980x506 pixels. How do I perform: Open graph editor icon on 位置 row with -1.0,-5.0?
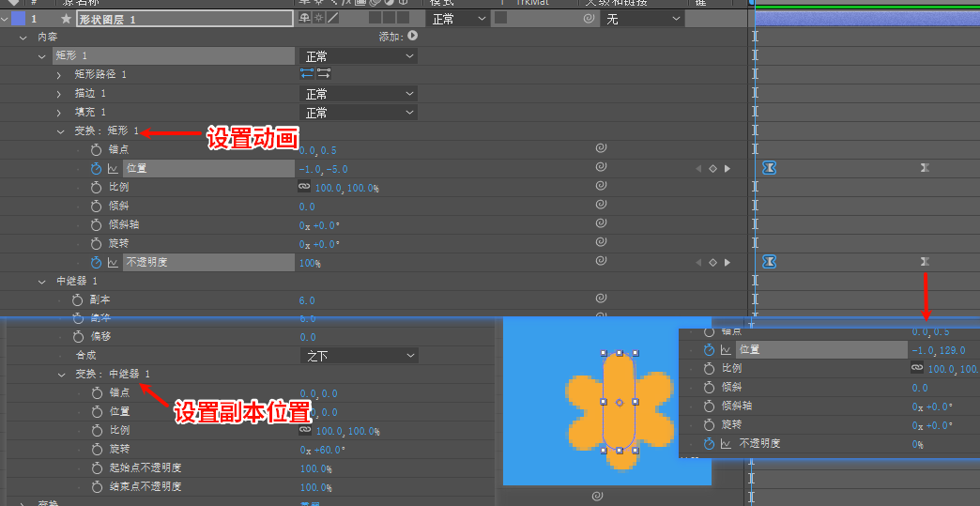(x=114, y=169)
